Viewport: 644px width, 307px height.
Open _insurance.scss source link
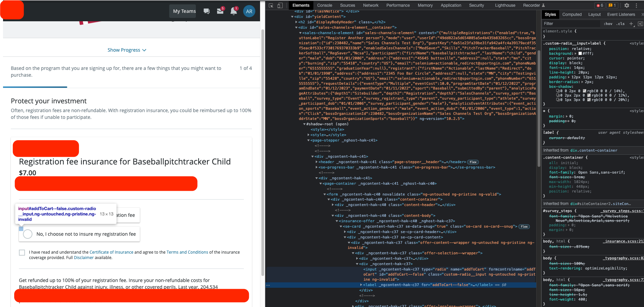tap(623, 241)
